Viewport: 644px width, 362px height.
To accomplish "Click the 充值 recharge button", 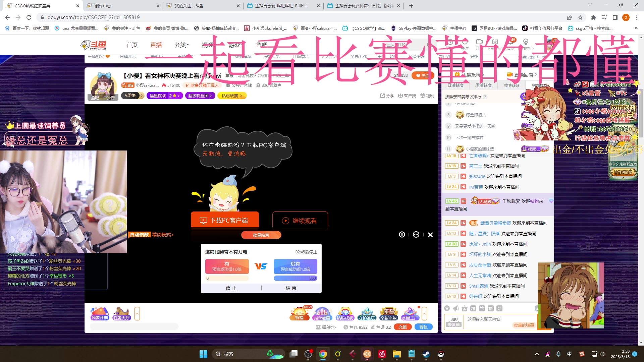I will 403,327.
